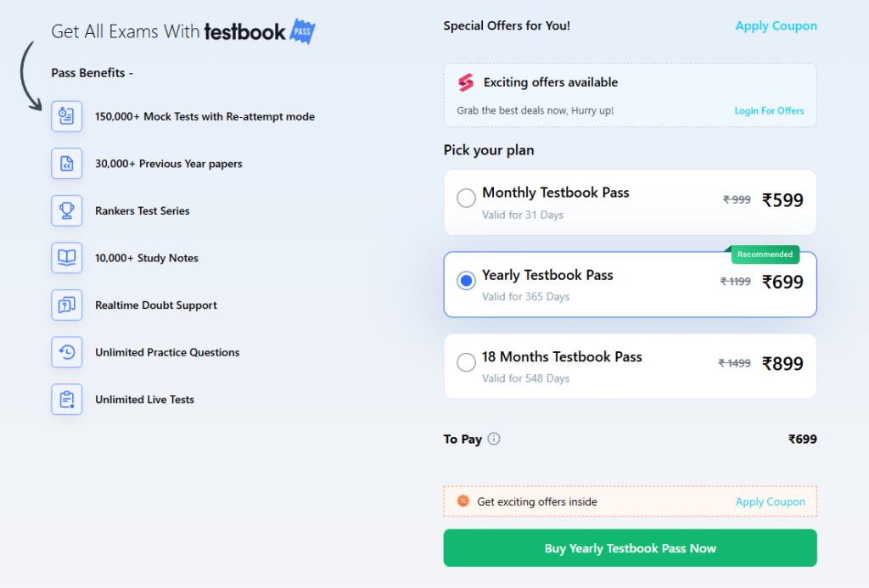Click the 'Pick your plan' heading
The height and width of the screenshot is (588, 869).
click(489, 150)
